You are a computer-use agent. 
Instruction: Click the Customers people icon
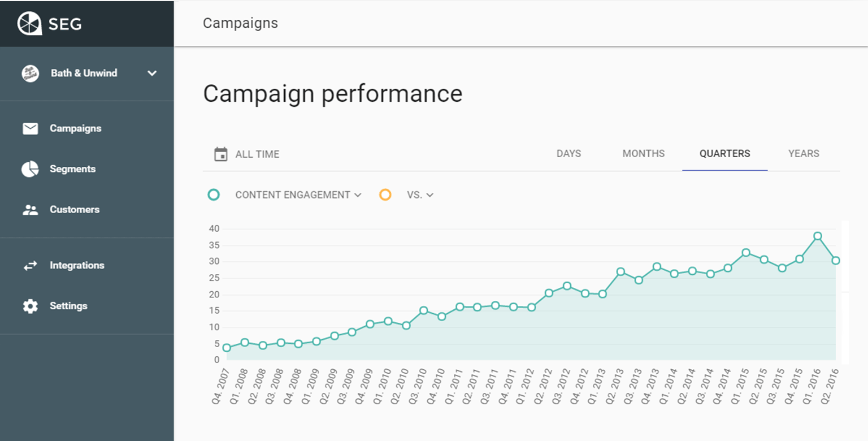pos(30,210)
